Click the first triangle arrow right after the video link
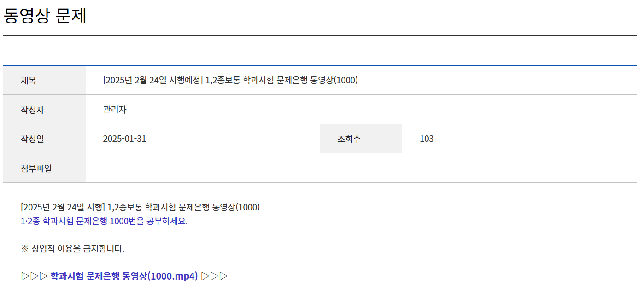This screenshot has width=644, height=286. pos(205,276)
